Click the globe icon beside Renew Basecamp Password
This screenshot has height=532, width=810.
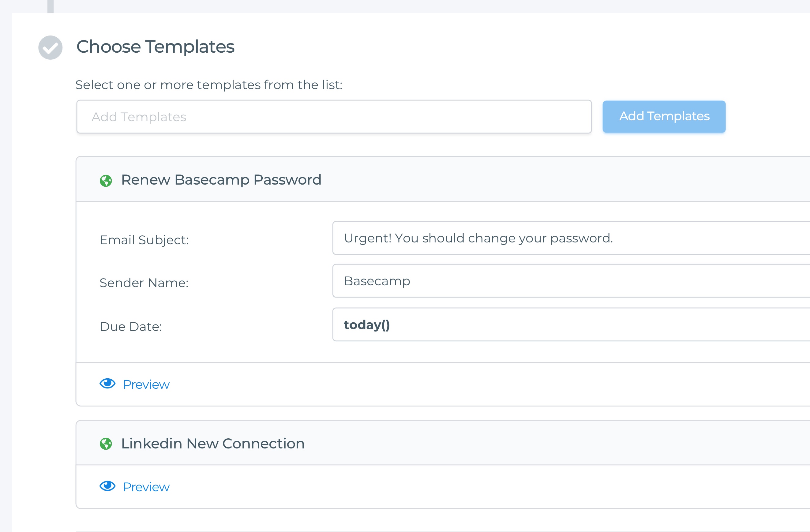[106, 181]
